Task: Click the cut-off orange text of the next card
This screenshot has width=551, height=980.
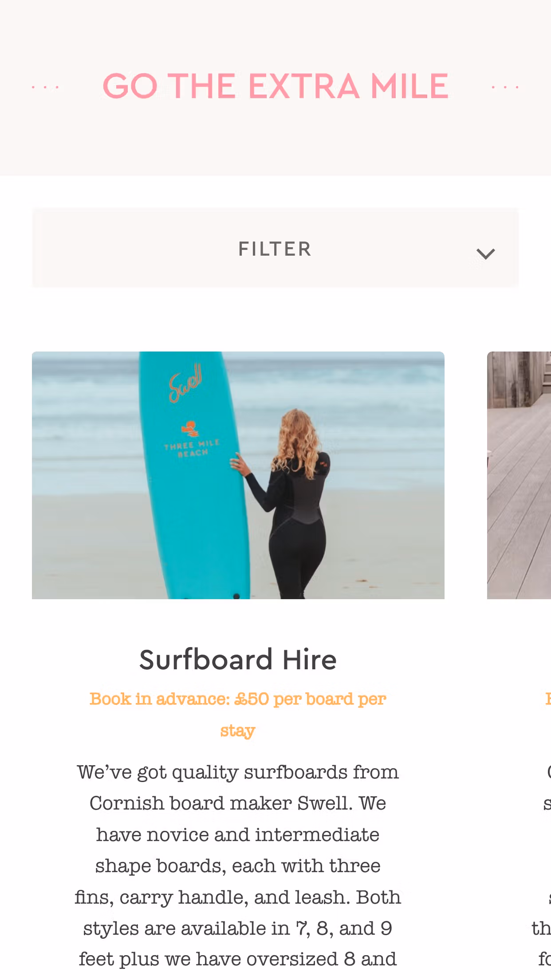Action: point(548,699)
